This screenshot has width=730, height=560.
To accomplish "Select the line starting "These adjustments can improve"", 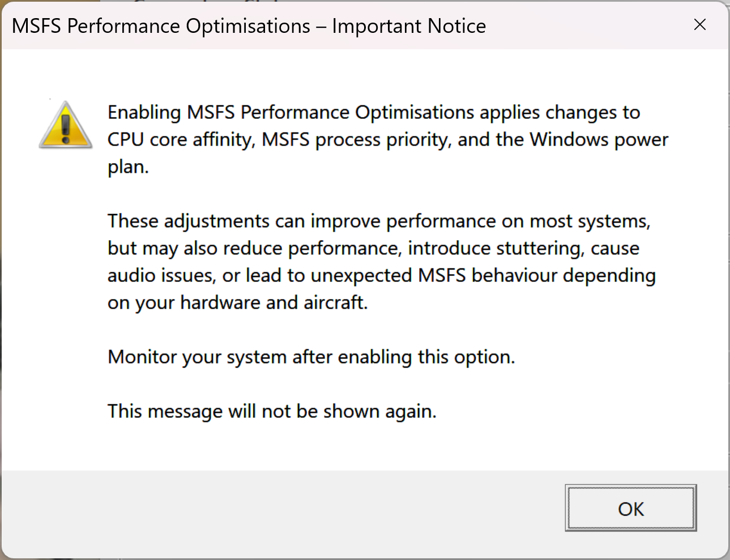I will (x=379, y=221).
